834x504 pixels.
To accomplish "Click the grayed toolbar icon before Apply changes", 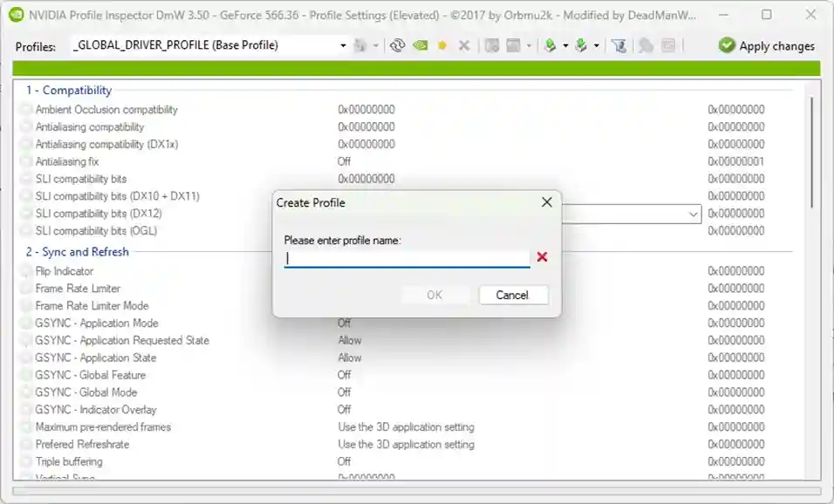I will 668,45.
